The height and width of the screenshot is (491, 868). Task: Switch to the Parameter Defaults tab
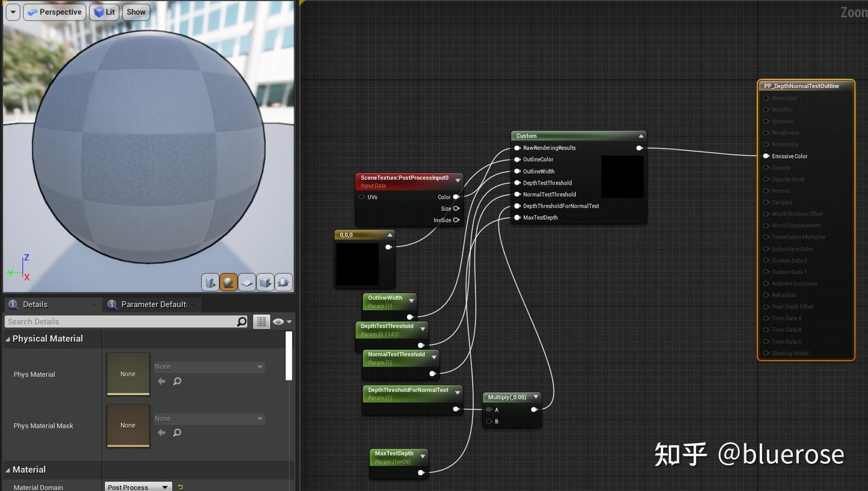click(x=153, y=304)
